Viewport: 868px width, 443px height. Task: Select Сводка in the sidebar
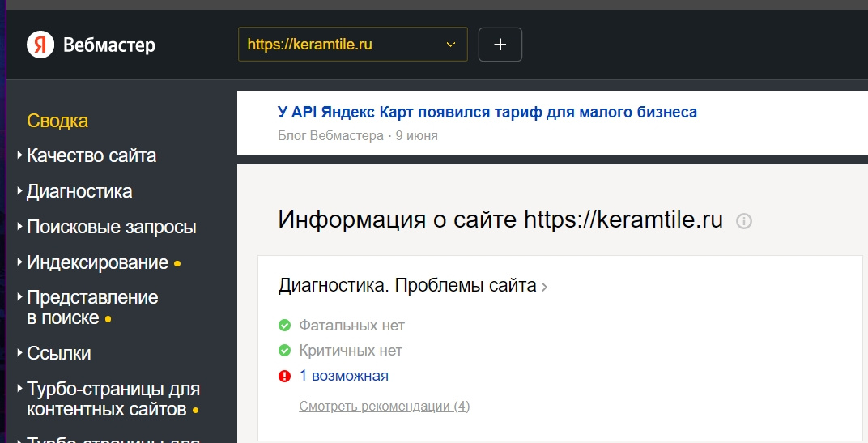point(57,121)
